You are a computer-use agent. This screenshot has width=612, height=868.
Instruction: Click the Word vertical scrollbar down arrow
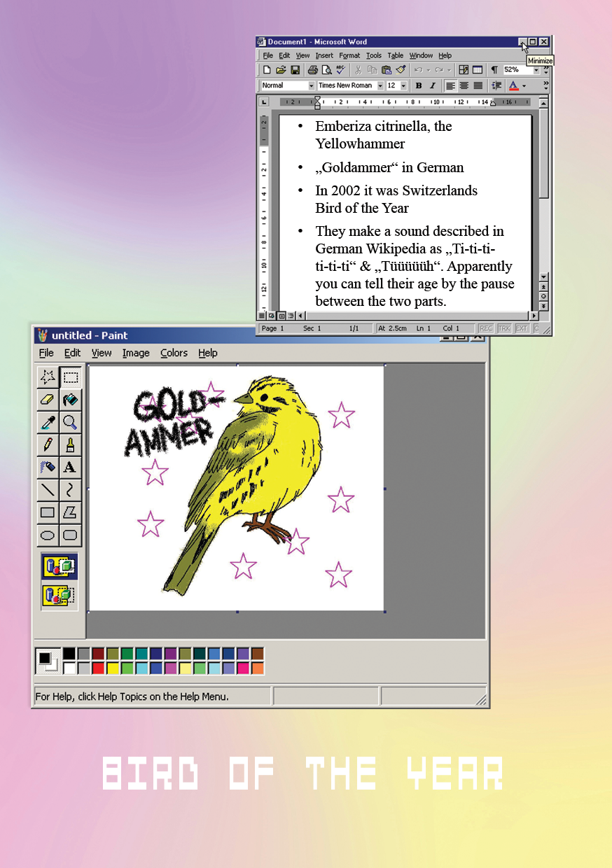click(x=544, y=277)
